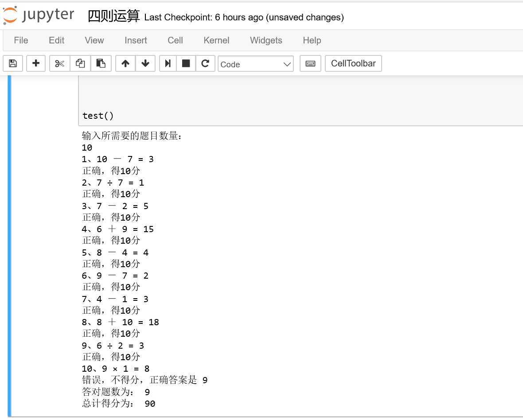Click output line 1、10 — 7 = 3
Viewport: 523px width, 420px height.
118,159
